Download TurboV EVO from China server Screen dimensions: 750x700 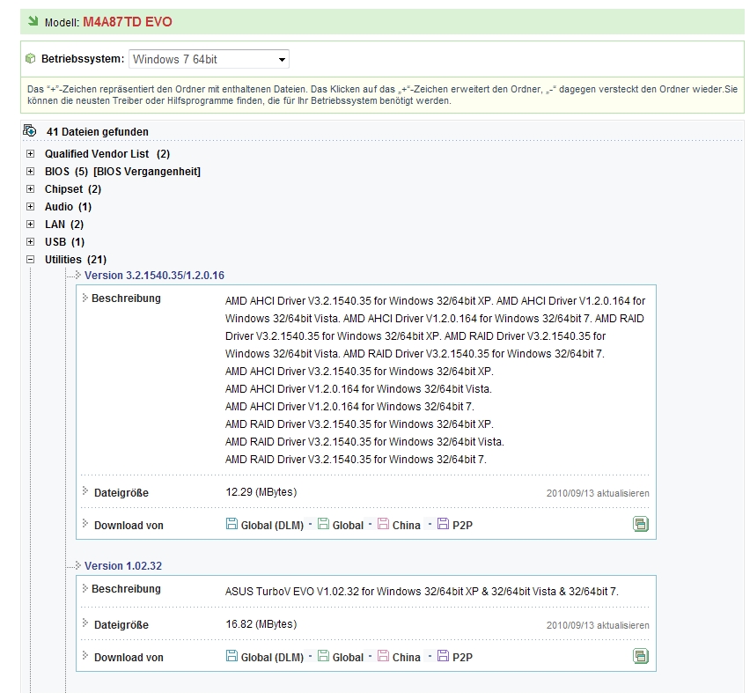tap(406, 658)
